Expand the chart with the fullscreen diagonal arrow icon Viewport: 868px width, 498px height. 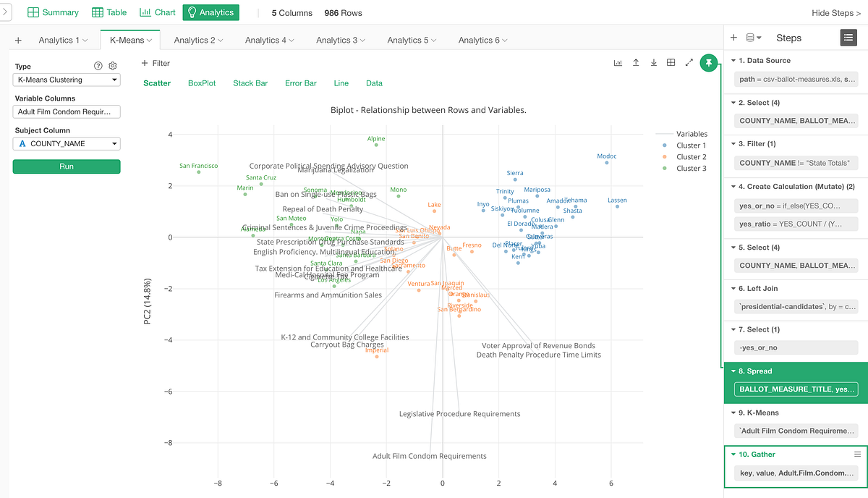coord(689,62)
